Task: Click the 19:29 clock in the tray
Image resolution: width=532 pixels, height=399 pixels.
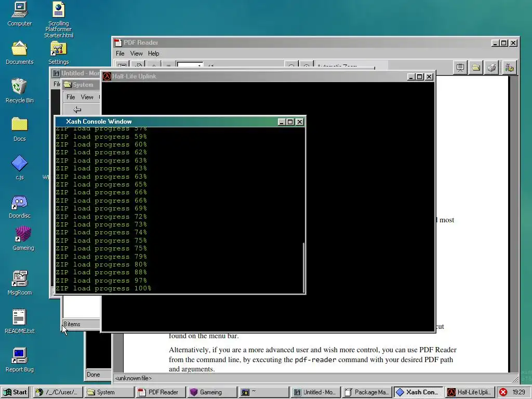Action: click(518, 392)
